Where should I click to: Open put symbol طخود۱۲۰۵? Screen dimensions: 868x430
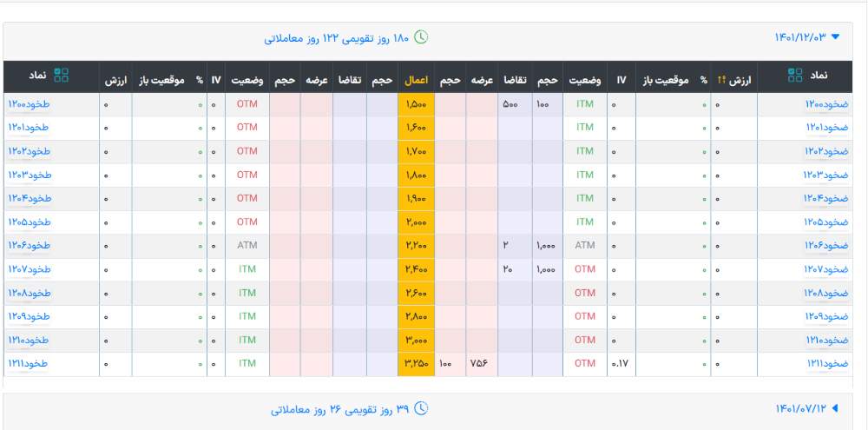(29, 222)
